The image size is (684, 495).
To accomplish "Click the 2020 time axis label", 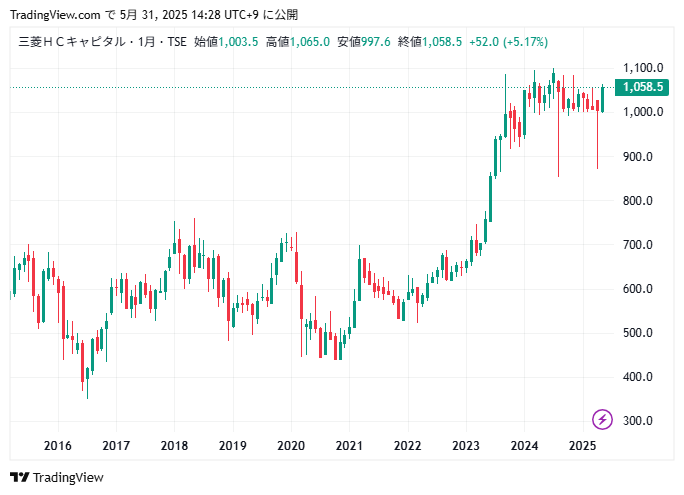I will tap(291, 446).
